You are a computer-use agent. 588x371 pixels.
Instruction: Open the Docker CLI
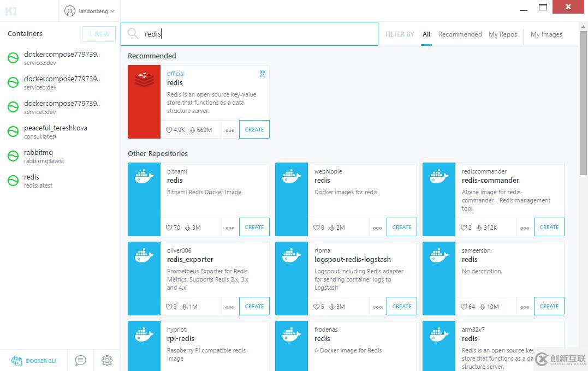point(33,361)
